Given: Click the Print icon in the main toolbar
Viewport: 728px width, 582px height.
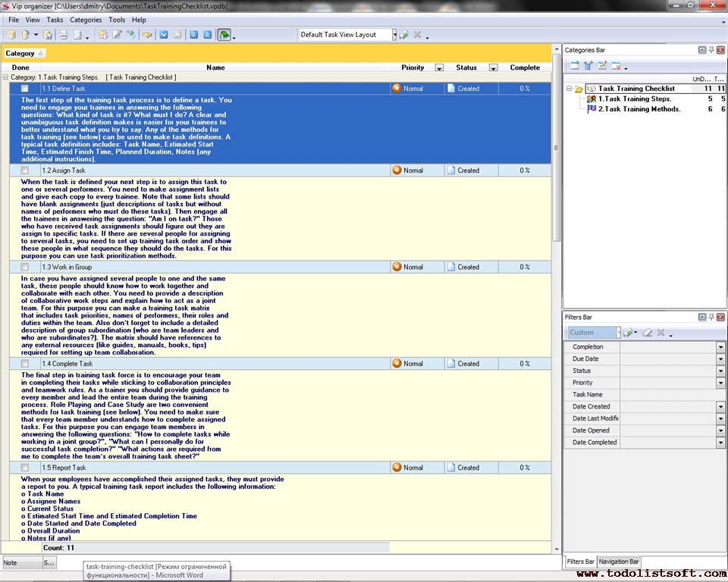Looking at the screenshot, I should coord(64,35).
